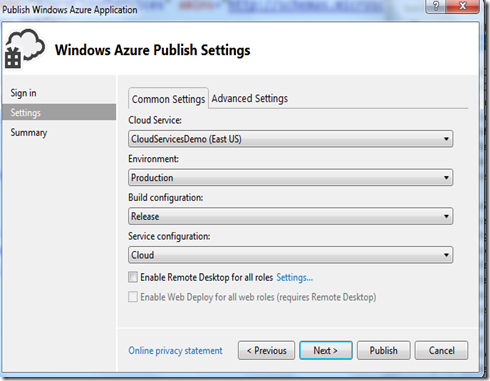Switch to the Common Settings tab
The width and height of the screenshot is (490, 381).
pos(168,99)
